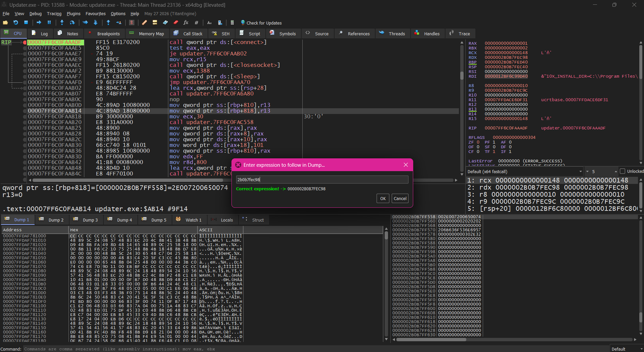Click the Address column header in Dump
The height and width of the screenshot is (352, 644).
point(35,230)
